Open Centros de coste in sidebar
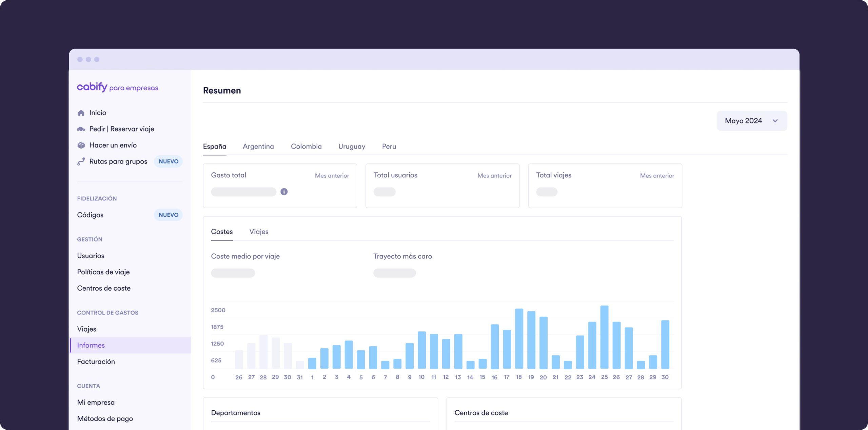 [103, 288]
